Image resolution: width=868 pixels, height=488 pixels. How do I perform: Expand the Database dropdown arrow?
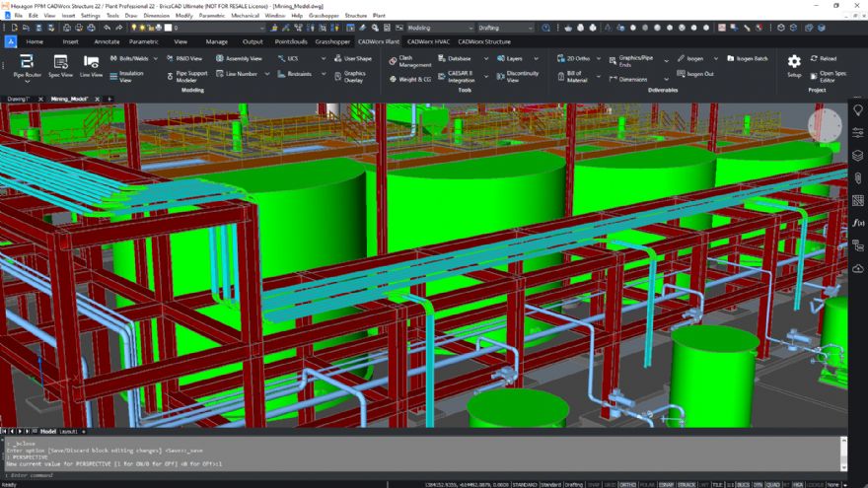pos(486,58)
